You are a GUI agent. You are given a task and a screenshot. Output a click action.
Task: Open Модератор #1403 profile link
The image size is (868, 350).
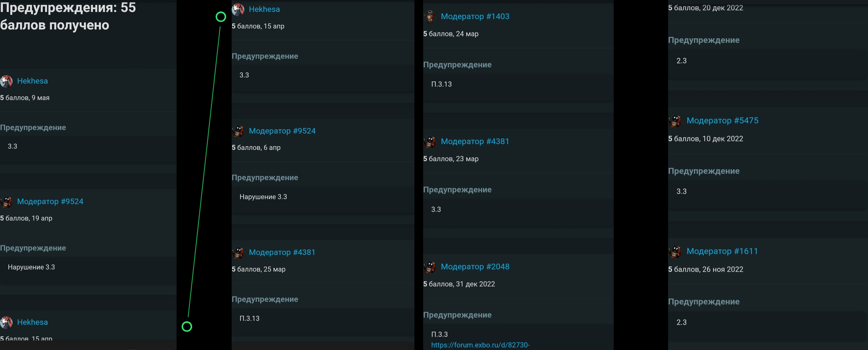pos(475,16)
